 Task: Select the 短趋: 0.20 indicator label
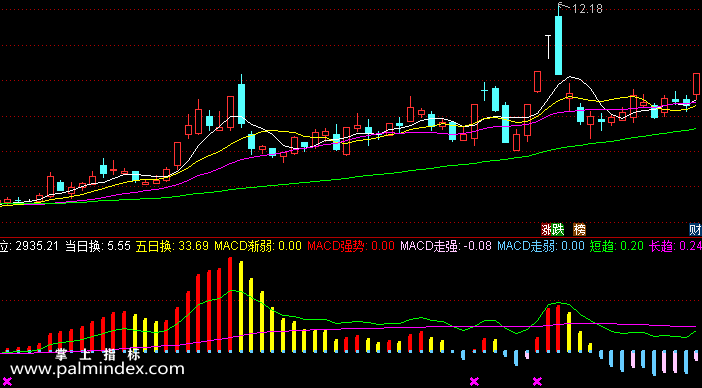[x=616, y=246]
